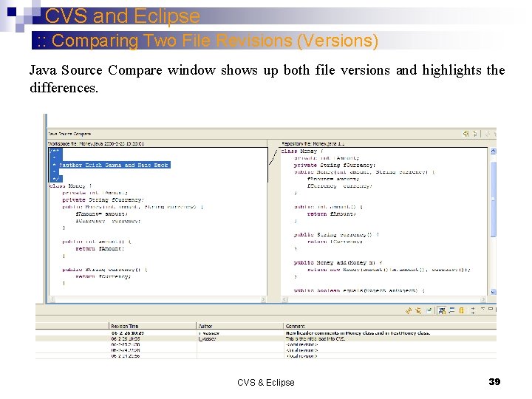Click right arrow of repository pane horizontal scrollbar

pyautogui.click(x=482, y=299)
